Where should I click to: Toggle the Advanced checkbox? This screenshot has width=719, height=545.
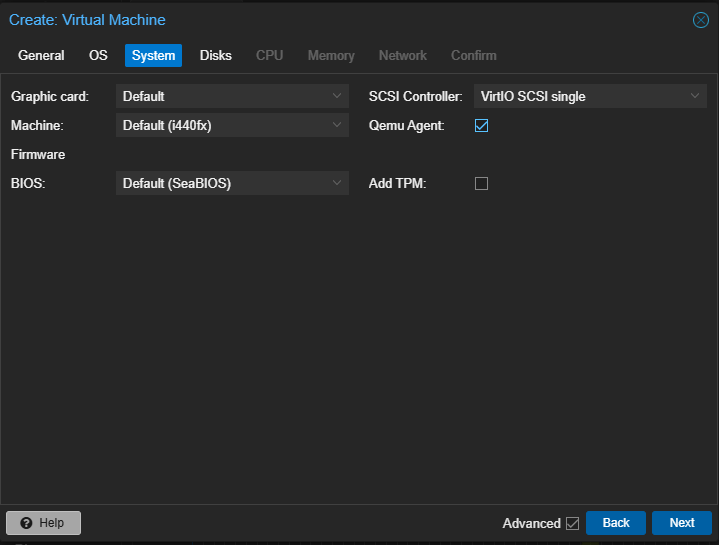click(572, 523)
